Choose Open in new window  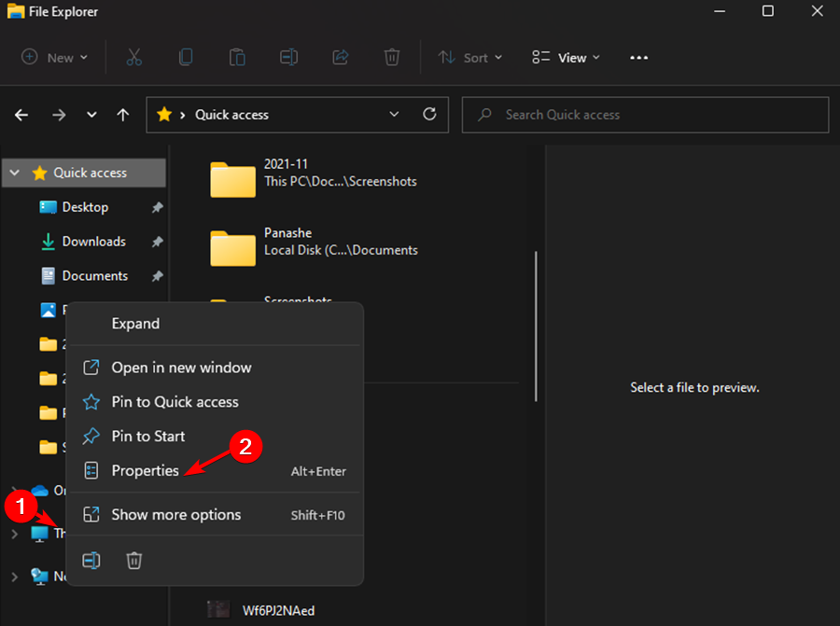(215, 368)
